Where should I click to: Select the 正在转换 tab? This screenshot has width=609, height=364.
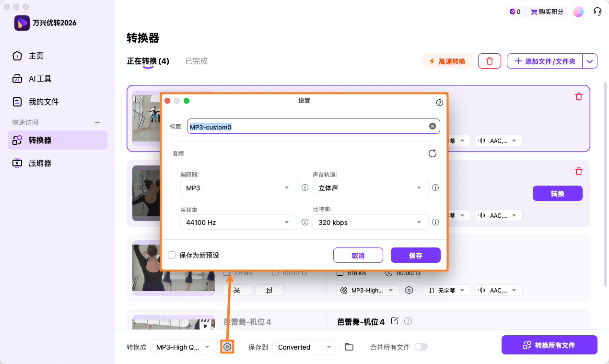(147, 61)
